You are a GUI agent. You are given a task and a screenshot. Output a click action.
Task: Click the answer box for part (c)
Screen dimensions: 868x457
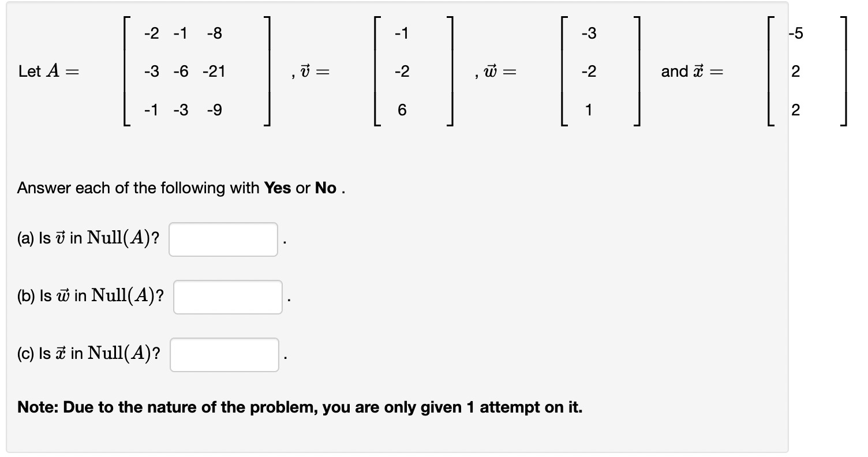point(224,355)
